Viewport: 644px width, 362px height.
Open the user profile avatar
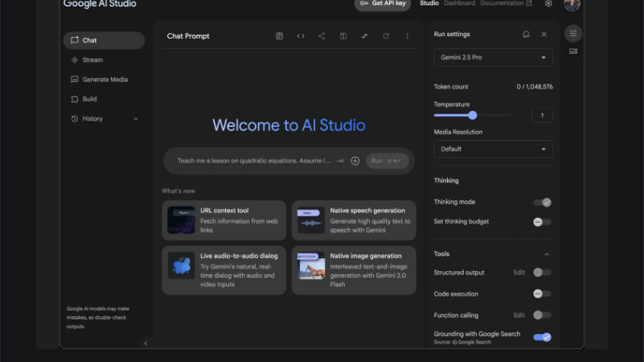[x=572, y=4]
